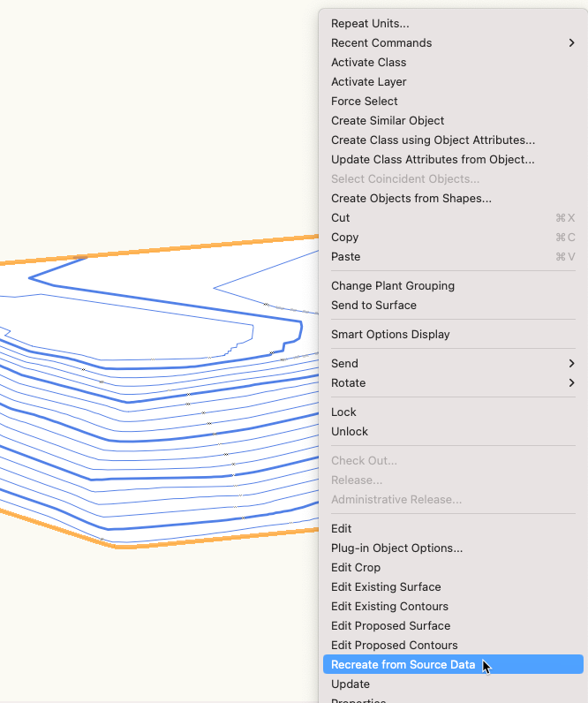
Task: Select Create Class using Object Attributes
Action: [x=433, y=140]
